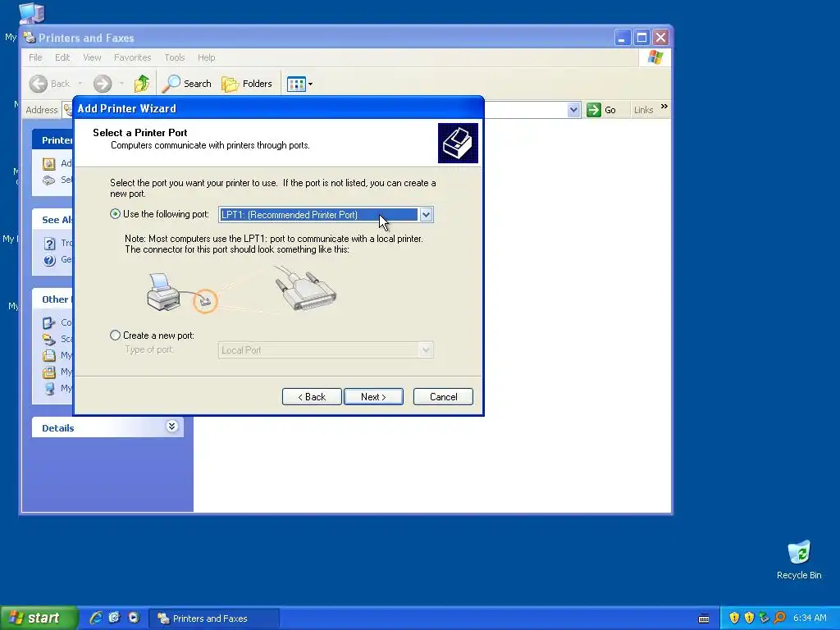840x630 pixels.
Task: Click the Set up faxing task icon
Action: 48,180
